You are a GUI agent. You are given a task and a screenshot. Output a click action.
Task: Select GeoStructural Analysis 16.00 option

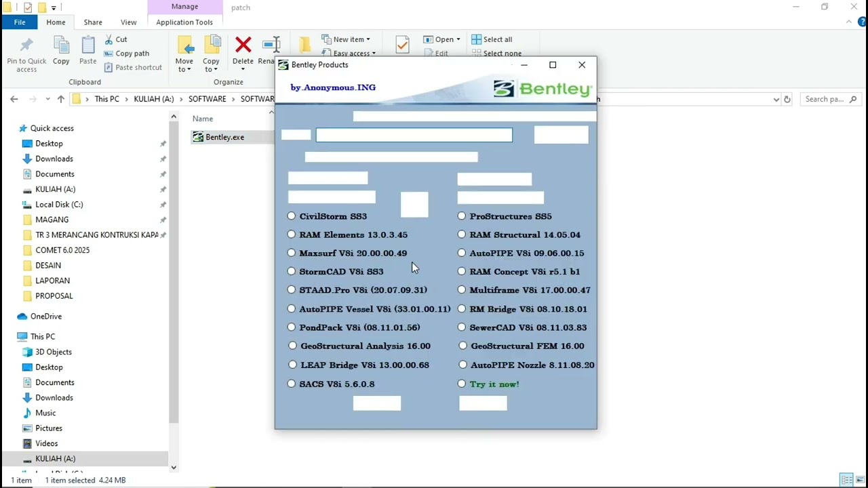coord(292,346)
